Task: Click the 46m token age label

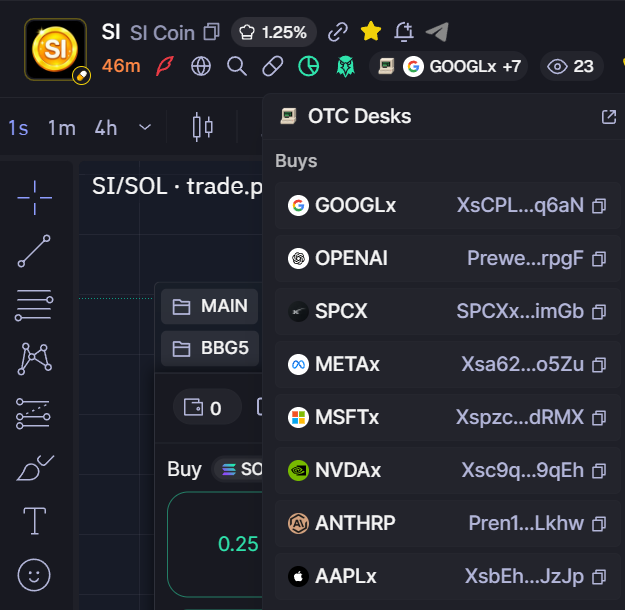Action: (121, 66)
